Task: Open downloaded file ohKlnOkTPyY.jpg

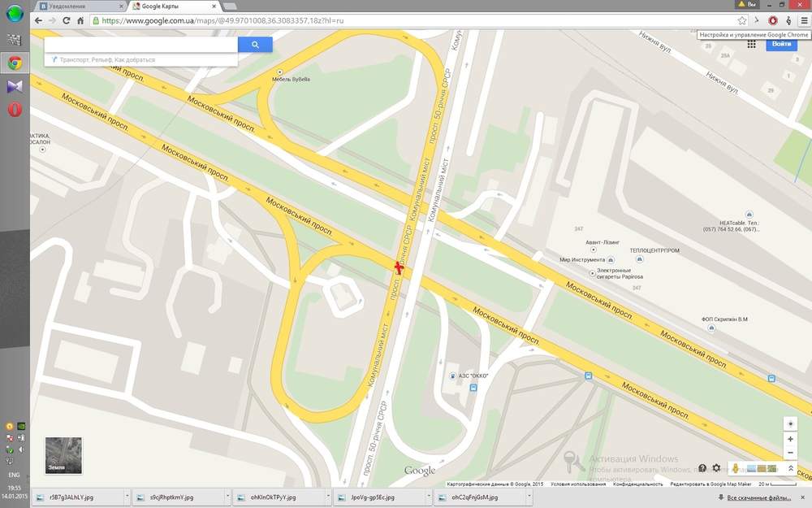Action: 279,497
